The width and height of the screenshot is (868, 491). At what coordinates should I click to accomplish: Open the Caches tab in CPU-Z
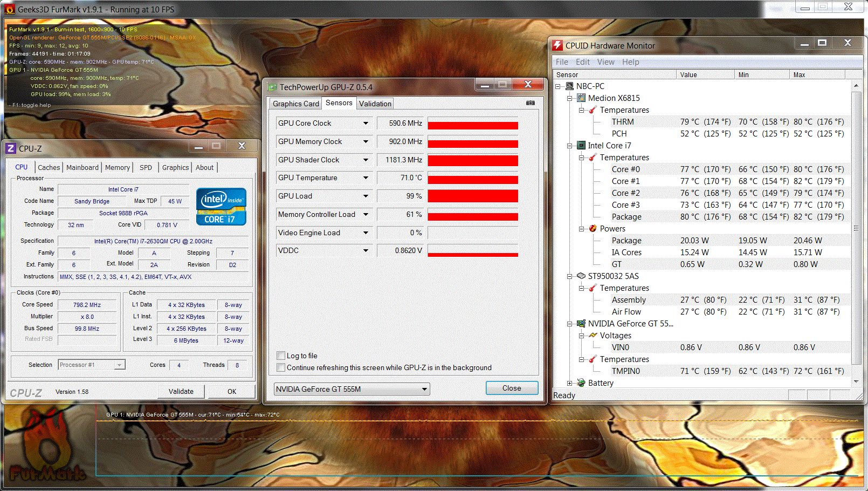pos(49,167)
